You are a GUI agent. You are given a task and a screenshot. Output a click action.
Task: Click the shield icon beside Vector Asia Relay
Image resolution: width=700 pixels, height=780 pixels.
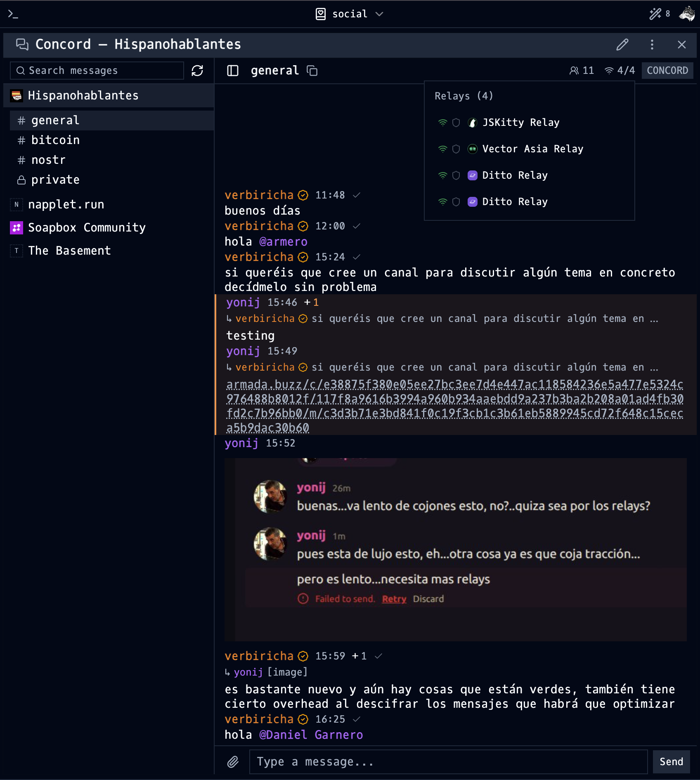click(x=456, y=149)
